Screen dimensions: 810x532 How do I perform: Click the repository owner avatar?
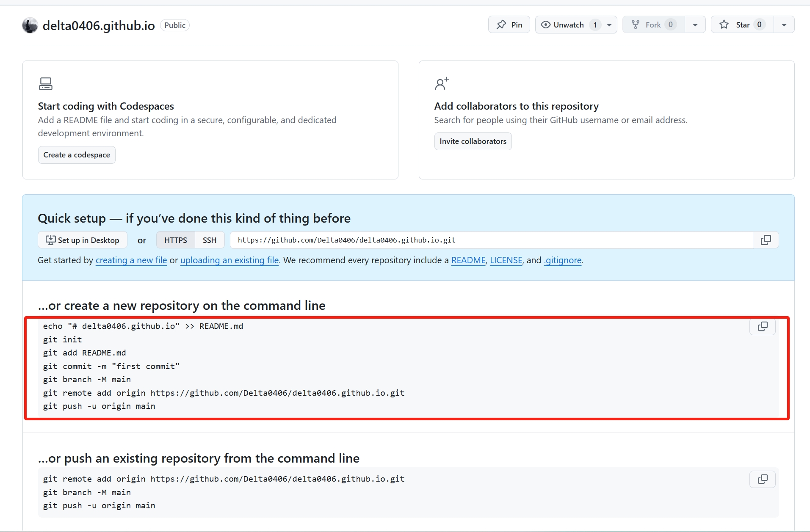point(30,25)
